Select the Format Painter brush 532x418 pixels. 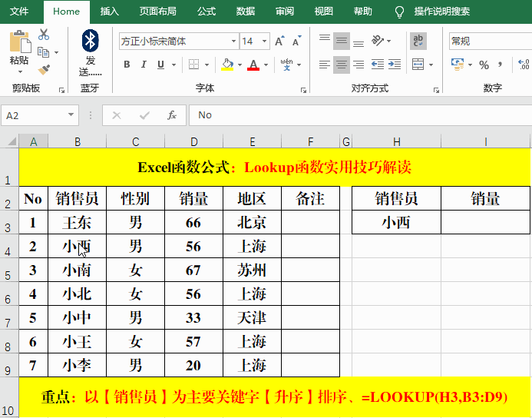[x=43, y=68]
